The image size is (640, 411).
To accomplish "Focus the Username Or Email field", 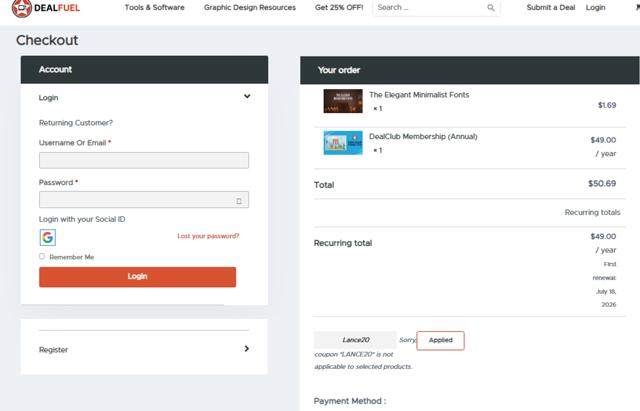I will tap(144, 160).
